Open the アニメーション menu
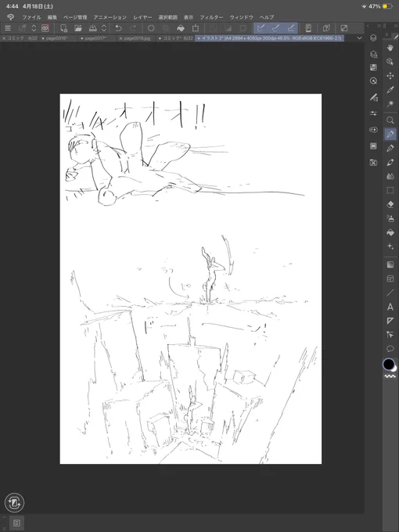Screen dimensions: 399x532 pyautogui.click(x=110, y=17)
